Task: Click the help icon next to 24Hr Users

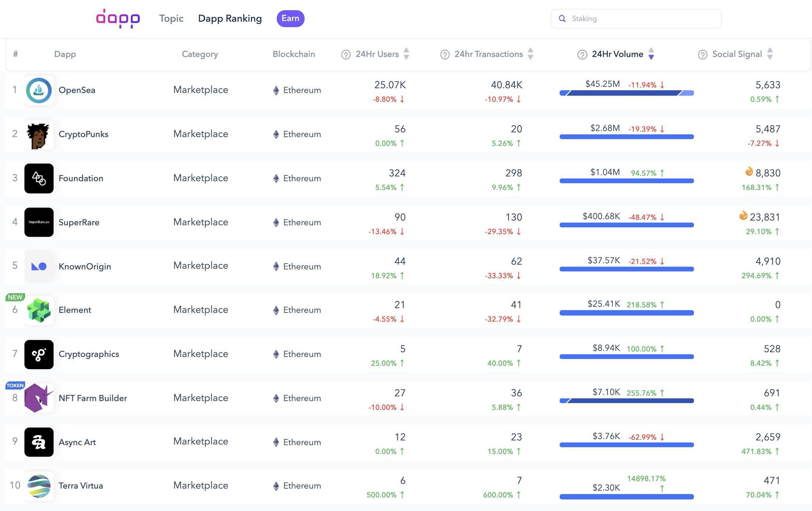Action: coord(345,54)
